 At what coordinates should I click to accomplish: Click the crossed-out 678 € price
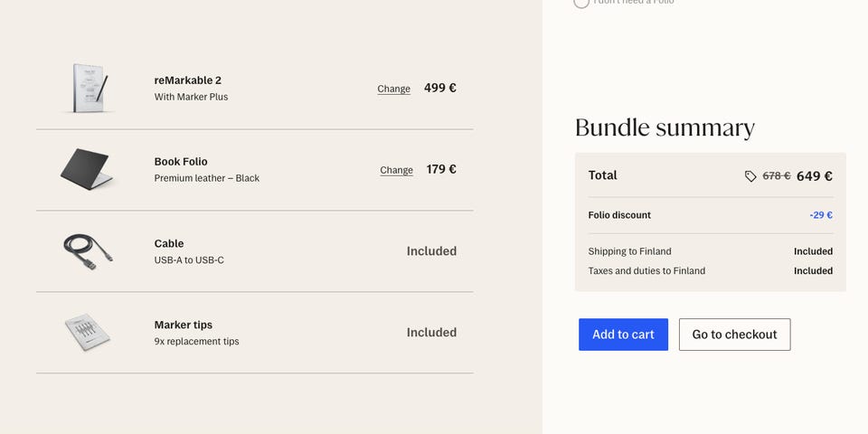(776, 176)
